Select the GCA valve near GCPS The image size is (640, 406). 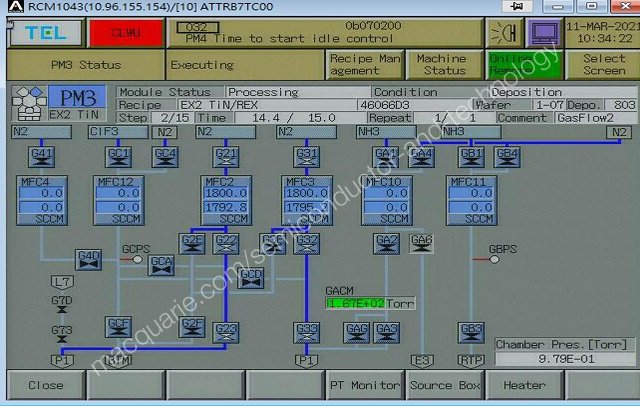(x=162, y=265)
